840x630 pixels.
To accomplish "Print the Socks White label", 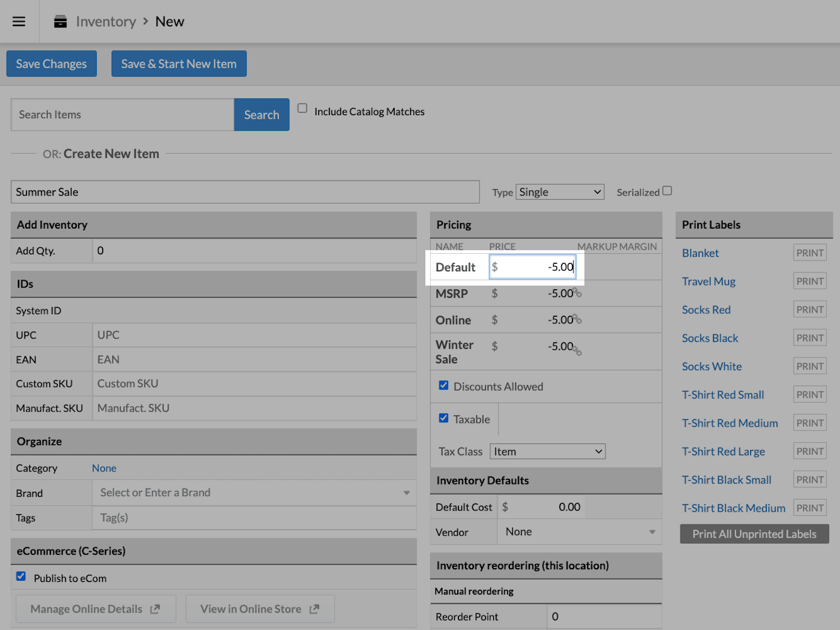I will click(x=810, y=366).
